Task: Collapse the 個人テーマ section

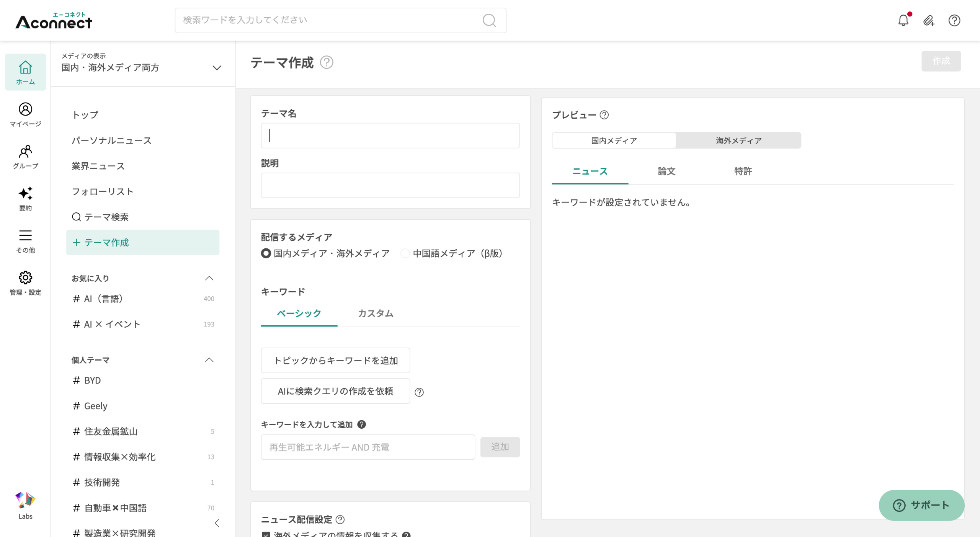Action: pos(209,360)
